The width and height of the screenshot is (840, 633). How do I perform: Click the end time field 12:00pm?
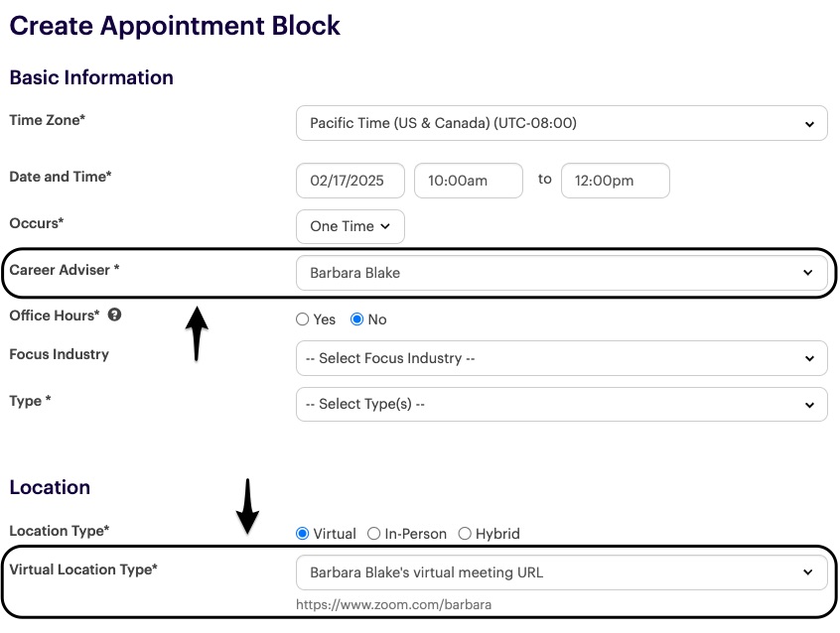point(615,181)
